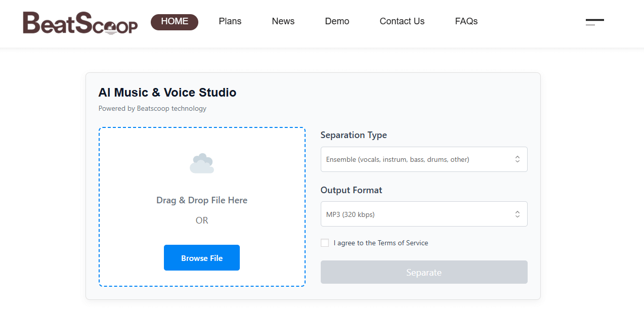
Task: Open the hamburger menu icon
Action: coord(594,22)
